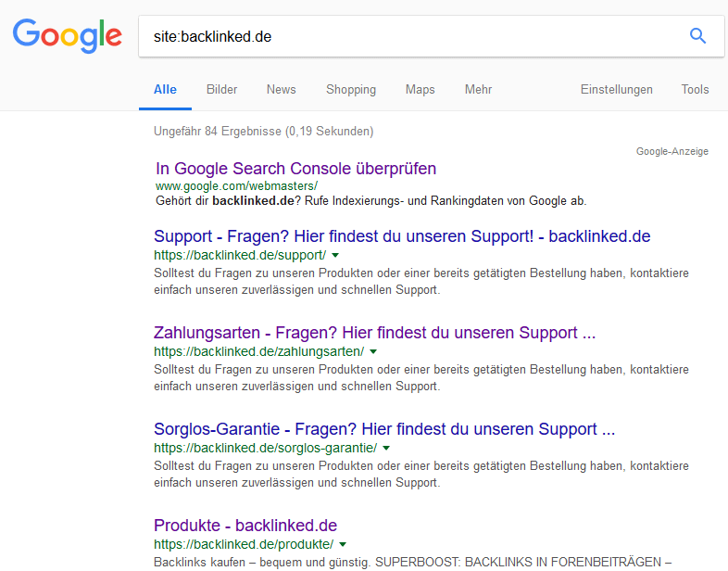Click the magnifying glass search icon
Image resolution: width=728 pixels, height=571 pixels.
tap(697, 36)
